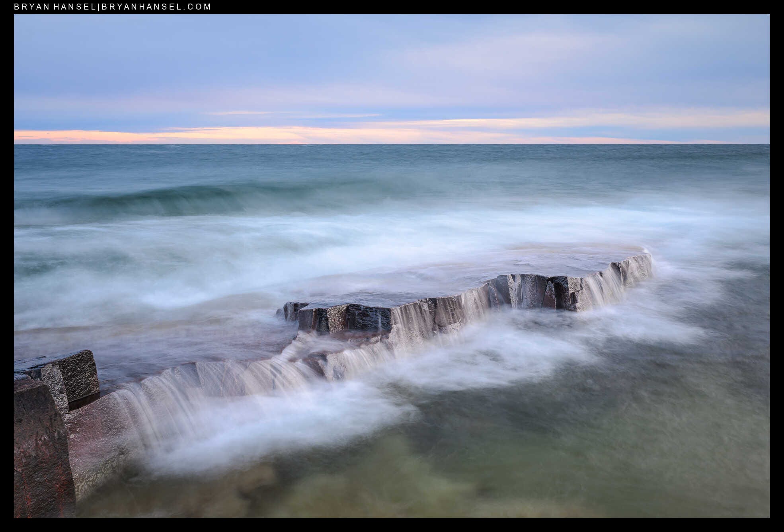784x532 pixels.
Task: Click the 'BRYAN HANSEL' name text
Action: (x=56, y=7)
